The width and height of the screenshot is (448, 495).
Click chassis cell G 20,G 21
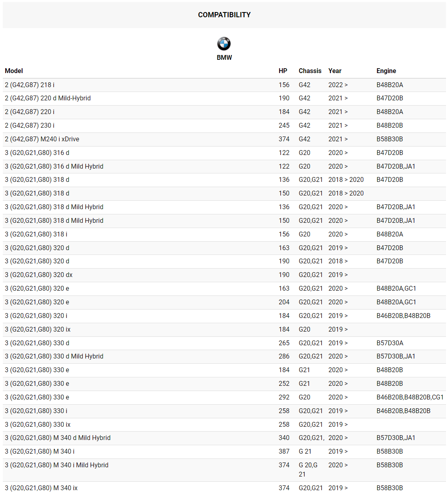click(x=308, y=470)
